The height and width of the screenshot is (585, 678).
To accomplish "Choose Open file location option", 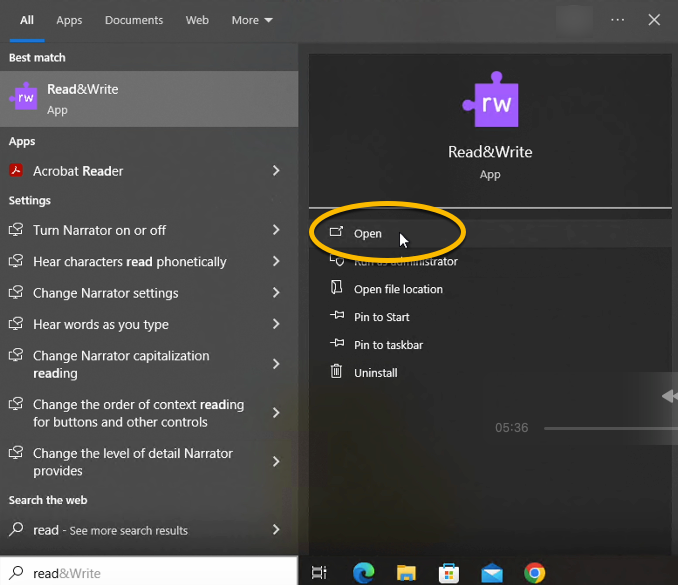I will coord(398,289).
